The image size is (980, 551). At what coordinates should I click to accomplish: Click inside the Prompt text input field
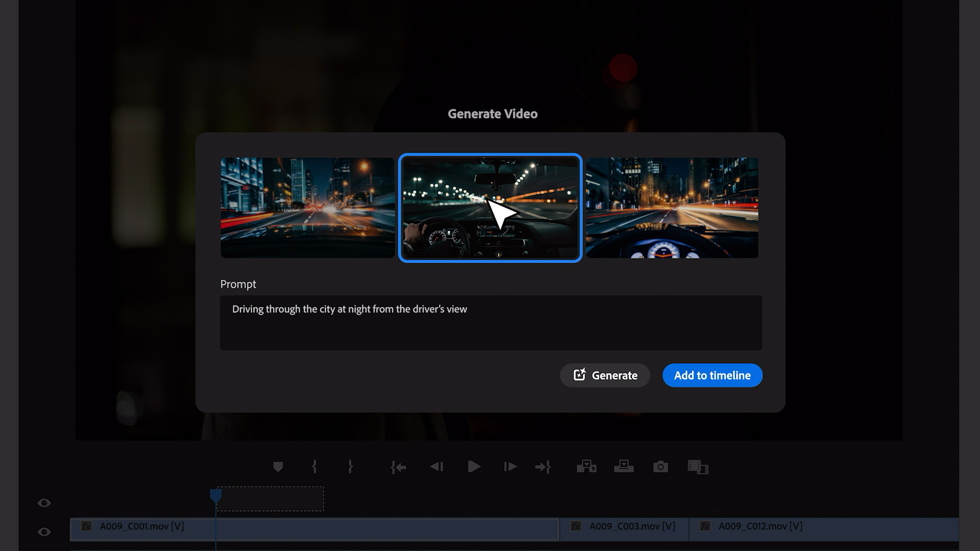coord(490,323)
